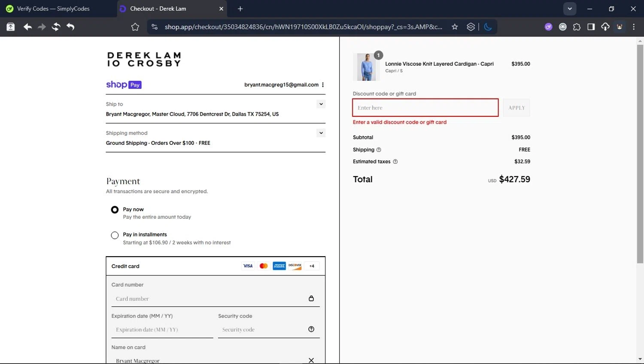Close the Checkout - Derek Lam tab
The image size is (644, 364).
point(222,9)
